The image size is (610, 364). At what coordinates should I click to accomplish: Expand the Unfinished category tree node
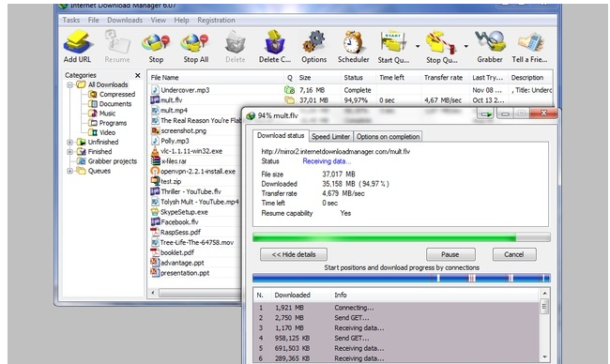pos(70,142)
